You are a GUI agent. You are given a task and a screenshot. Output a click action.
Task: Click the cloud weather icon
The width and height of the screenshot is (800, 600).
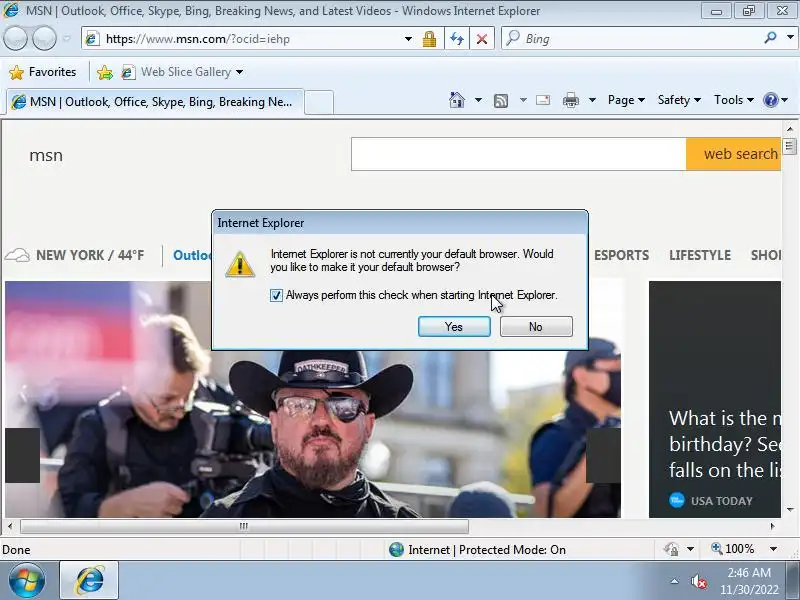18,255
